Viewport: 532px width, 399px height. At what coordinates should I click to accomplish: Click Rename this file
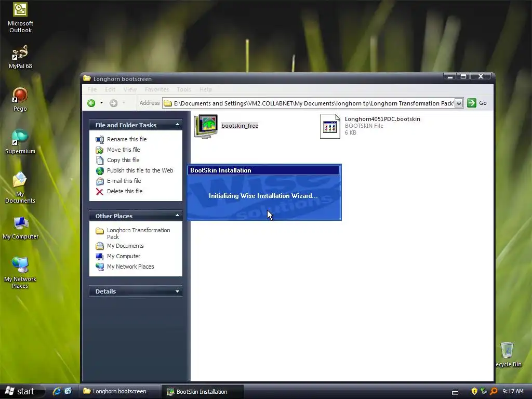(x=127, y=139)
